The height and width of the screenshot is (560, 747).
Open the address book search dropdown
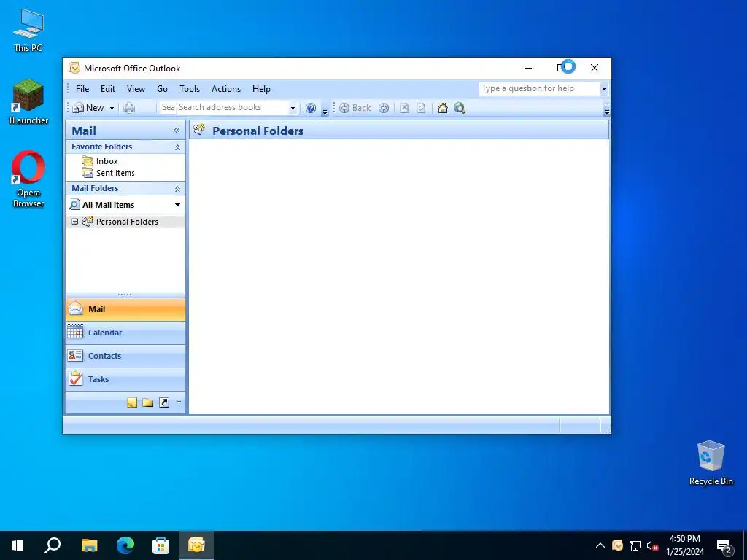(293, 108)
